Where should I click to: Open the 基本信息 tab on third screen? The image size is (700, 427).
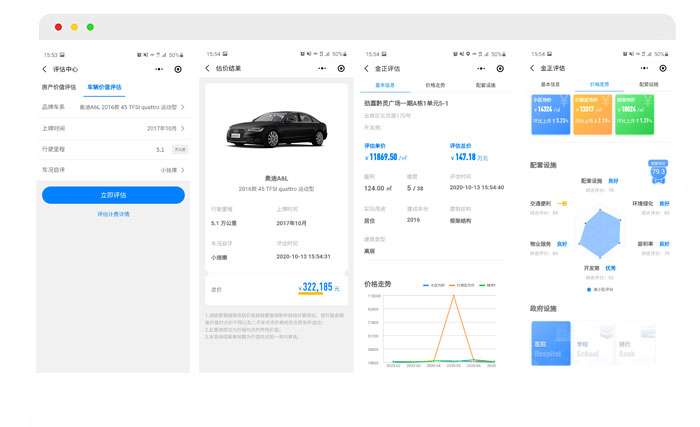point(385,85)
